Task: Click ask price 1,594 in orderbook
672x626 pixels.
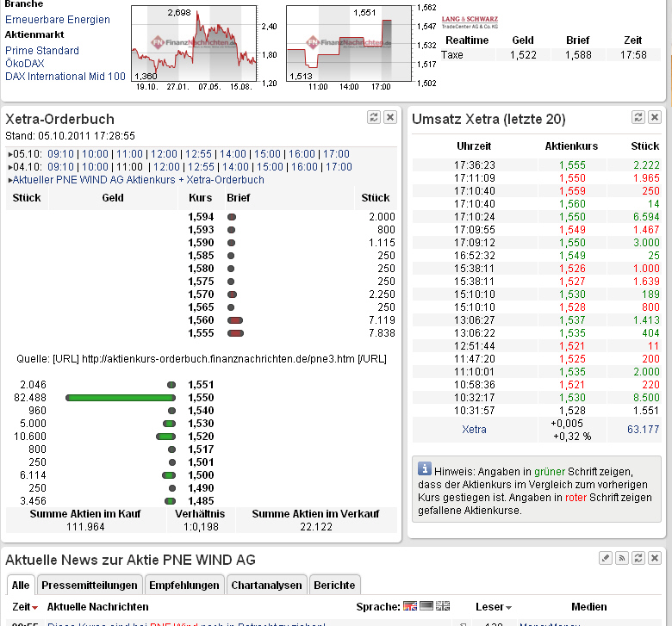Action: coord(201,217)
